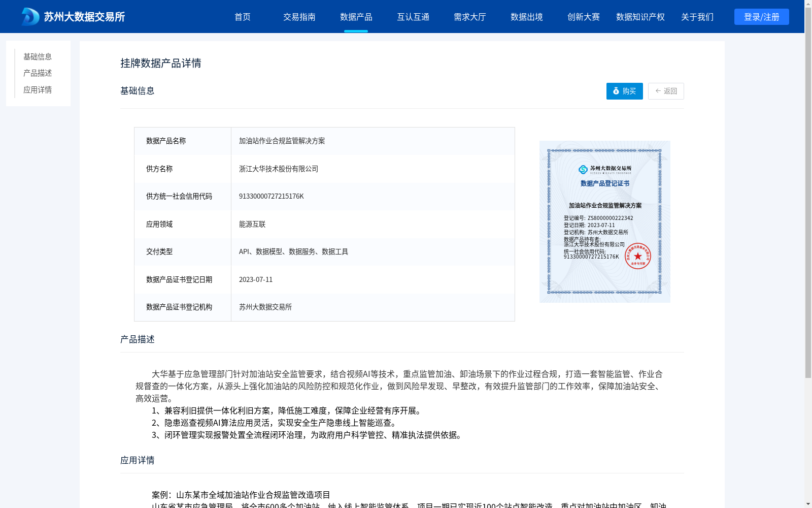Open the 数据产品登记证书 certificate thumbnail
This screenshot has height=508, width=812.
pyautogui.click(x=605, y=221)
